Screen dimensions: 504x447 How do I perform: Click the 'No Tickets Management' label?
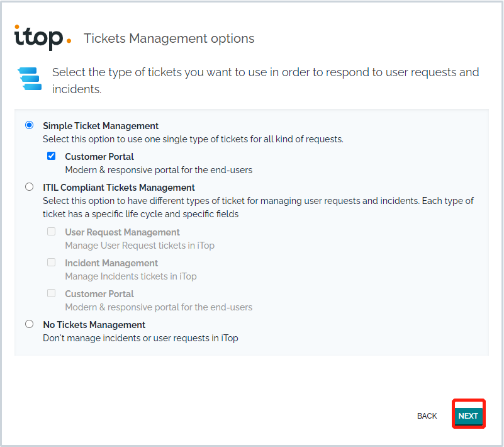pos(94,325)
